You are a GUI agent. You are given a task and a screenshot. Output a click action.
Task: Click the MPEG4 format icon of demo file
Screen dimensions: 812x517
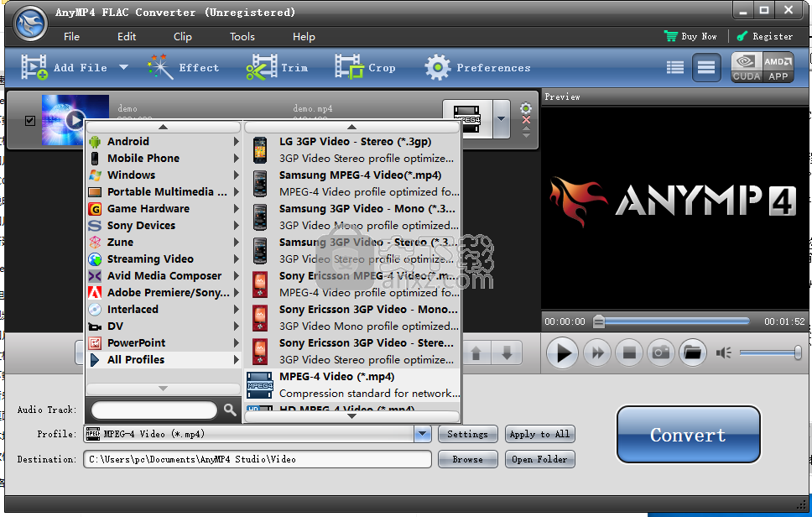[x=467, y=119]
